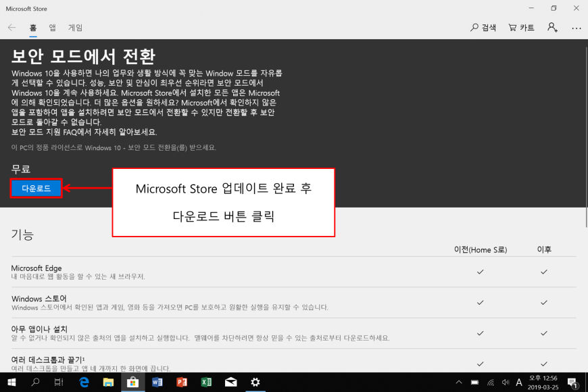
Task: Select the 'Windows 스토어' feature row title
Action: point(39,299)
